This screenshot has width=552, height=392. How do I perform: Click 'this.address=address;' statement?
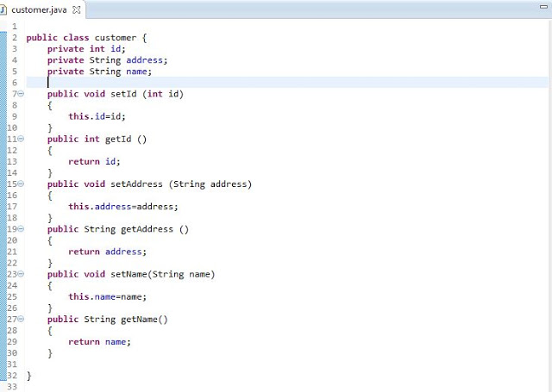pos(123,207)
